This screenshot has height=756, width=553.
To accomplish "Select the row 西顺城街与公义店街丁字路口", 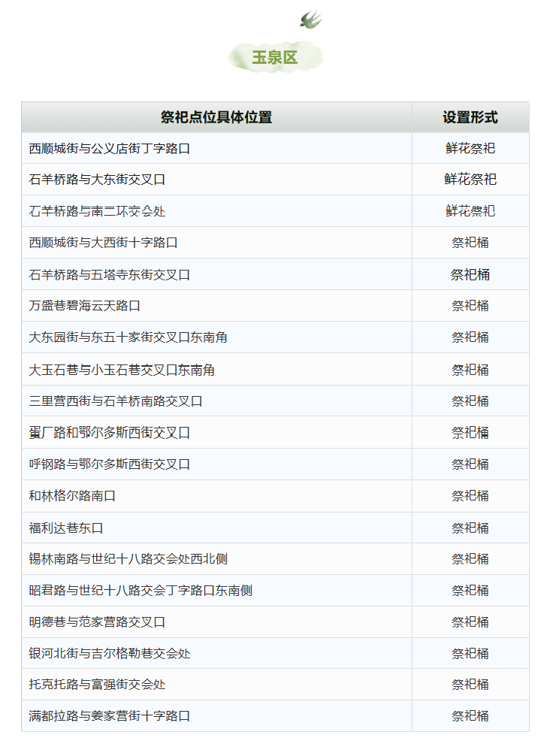I will tap(110, 149).
